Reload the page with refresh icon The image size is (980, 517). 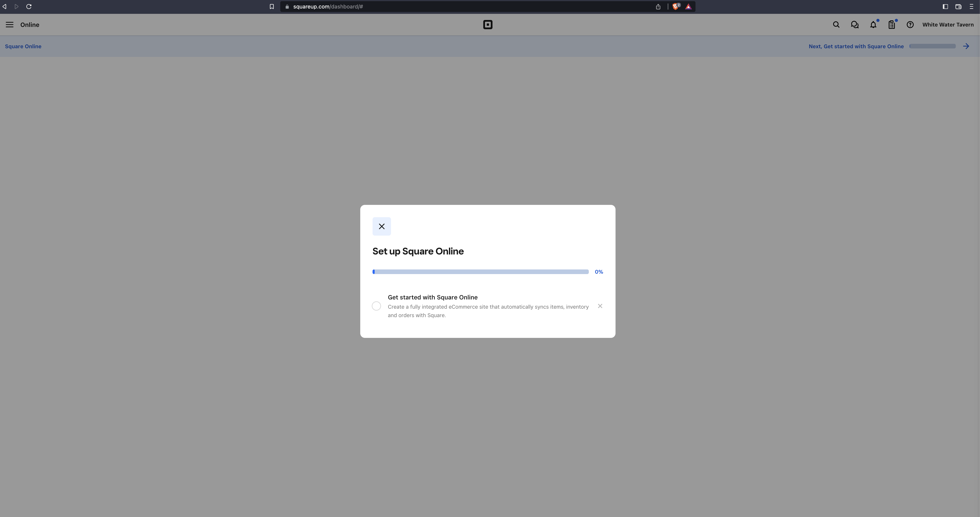pos(29,7)
